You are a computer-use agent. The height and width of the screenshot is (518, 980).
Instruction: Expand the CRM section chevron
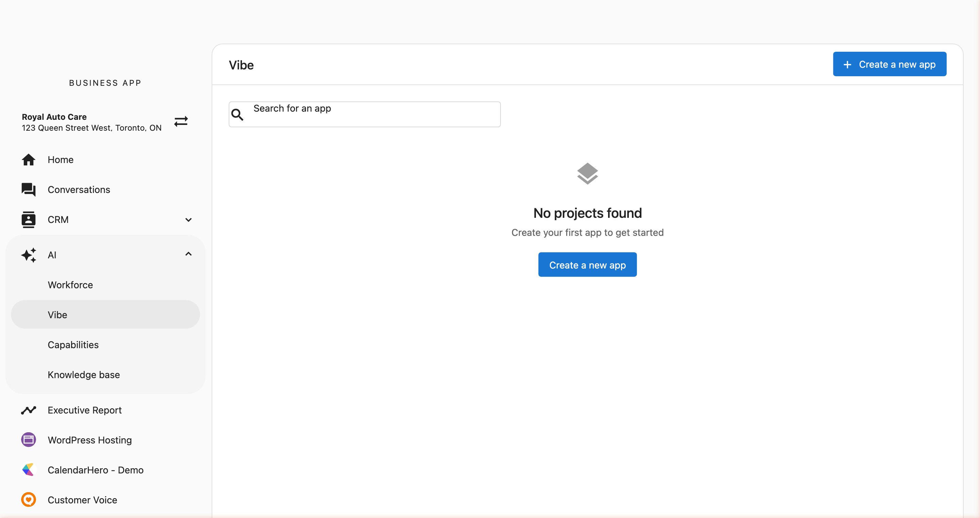pos(188,220)
